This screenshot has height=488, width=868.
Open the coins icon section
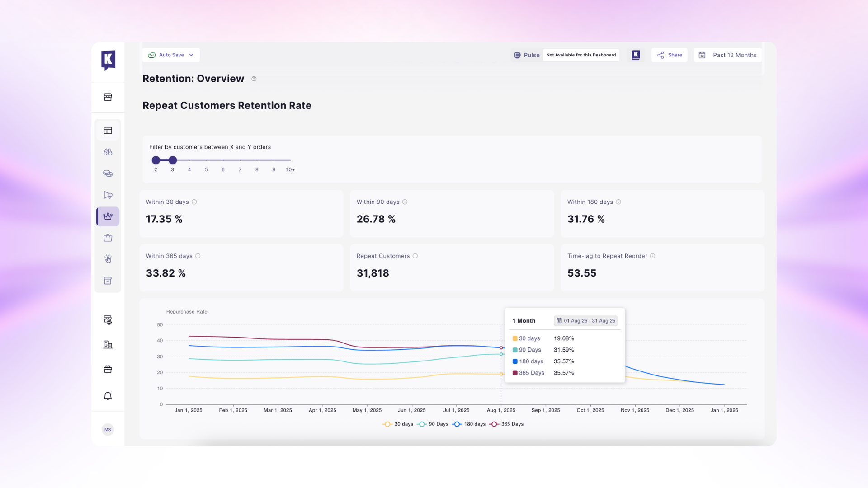pos(108,174)
